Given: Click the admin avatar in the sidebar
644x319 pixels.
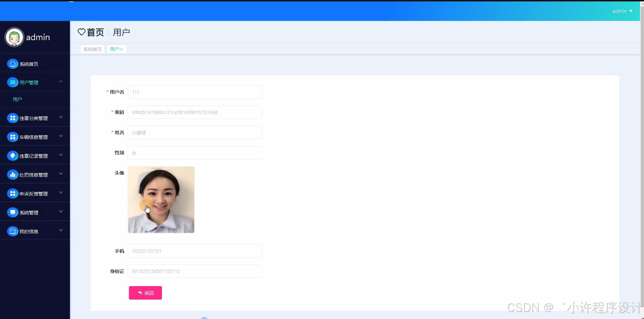Looking at the screenshot, I should tap(14, 37).
